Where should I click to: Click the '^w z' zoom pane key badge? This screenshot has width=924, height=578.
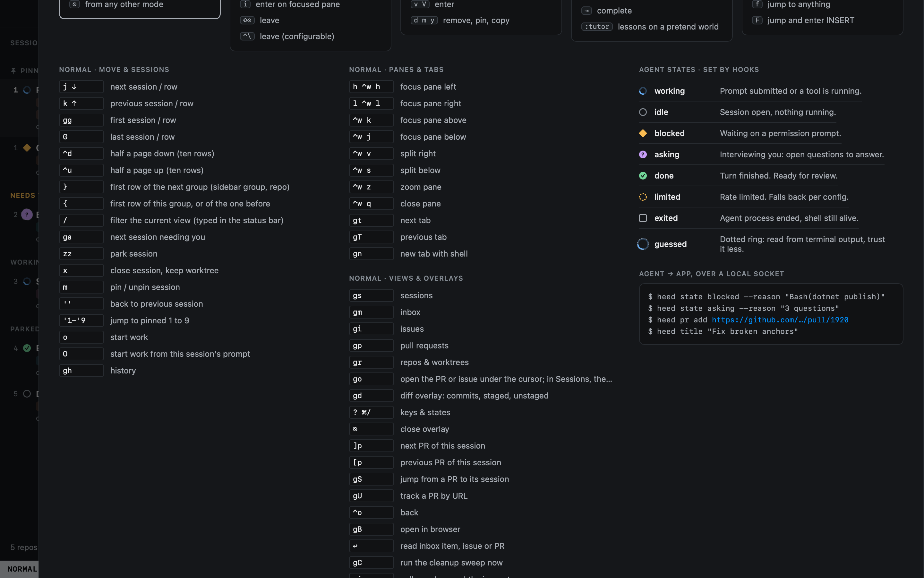[371, 187]
